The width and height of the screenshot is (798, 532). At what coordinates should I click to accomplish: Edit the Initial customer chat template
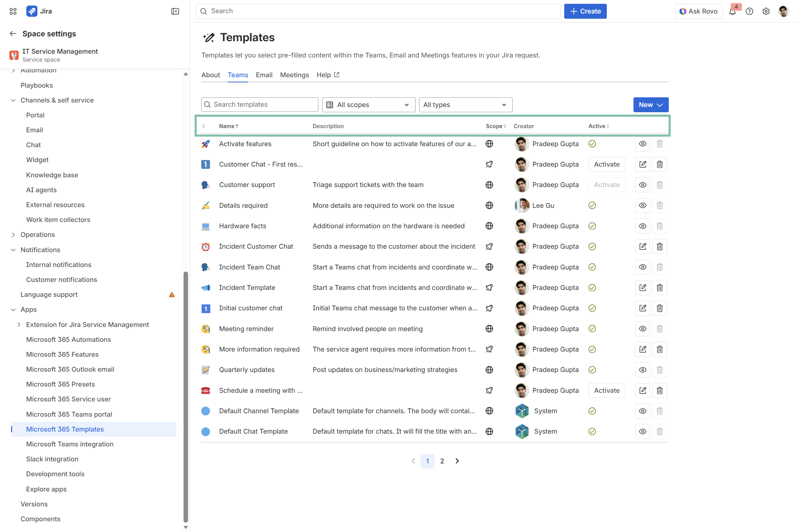[x=642, y=308]
